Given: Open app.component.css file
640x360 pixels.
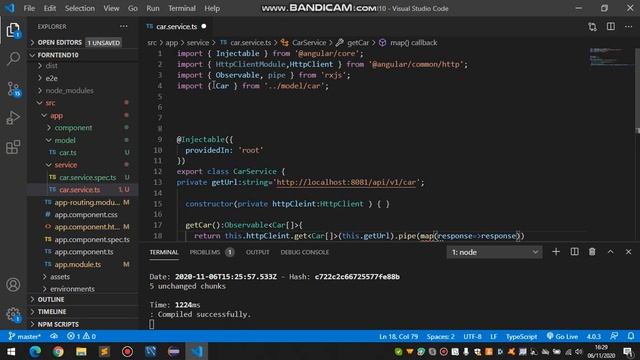Looking at the screenshot, I should click(86, 215).
